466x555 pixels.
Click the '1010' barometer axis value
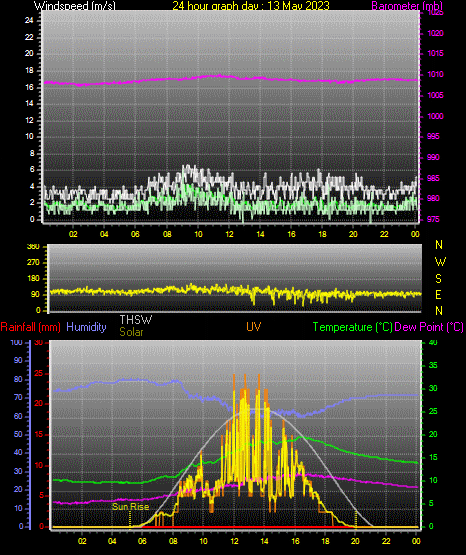click(x=436, y=74)
